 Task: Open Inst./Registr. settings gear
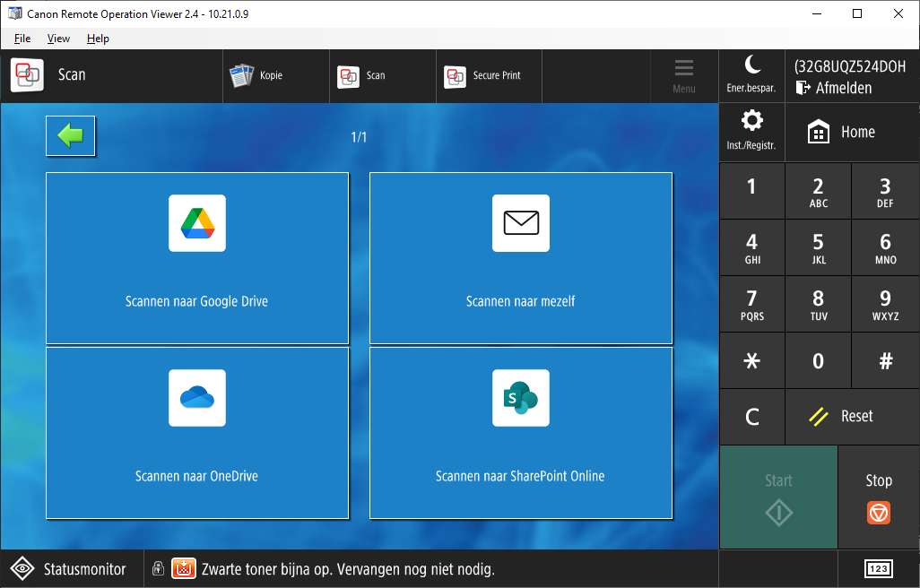[x=751, y=132]
